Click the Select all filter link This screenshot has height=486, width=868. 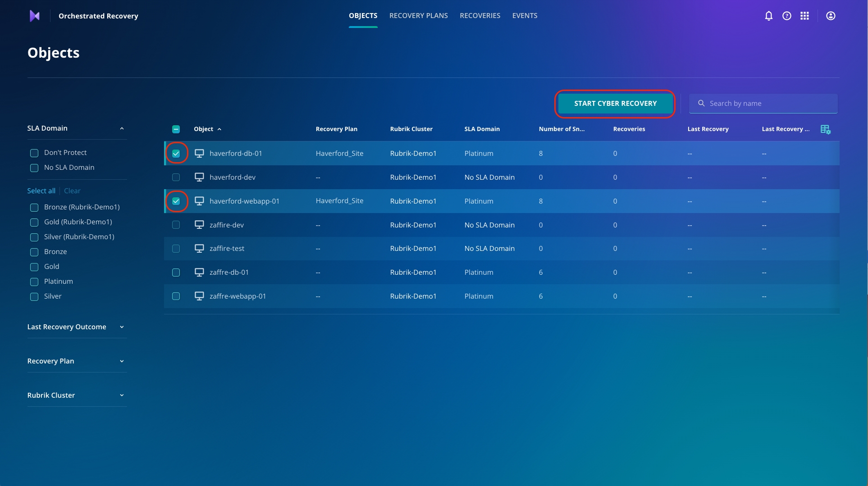(41, 191)
